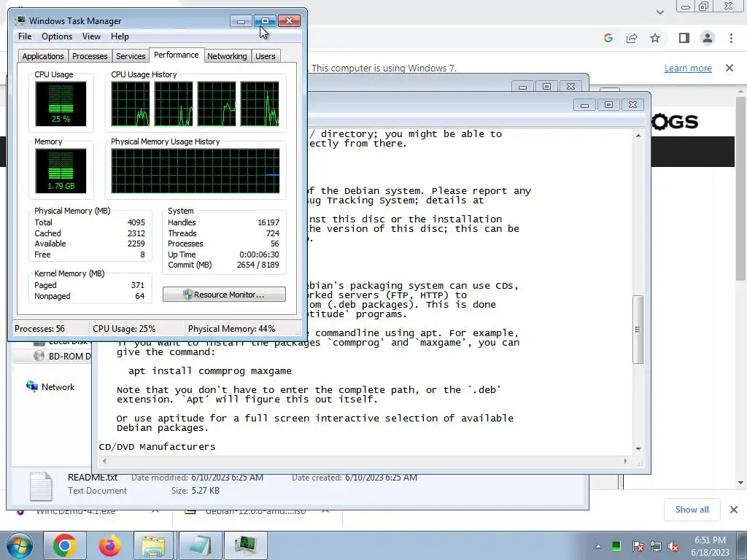
Task: Switch to the Services tab
Action: tap(131, 55)
